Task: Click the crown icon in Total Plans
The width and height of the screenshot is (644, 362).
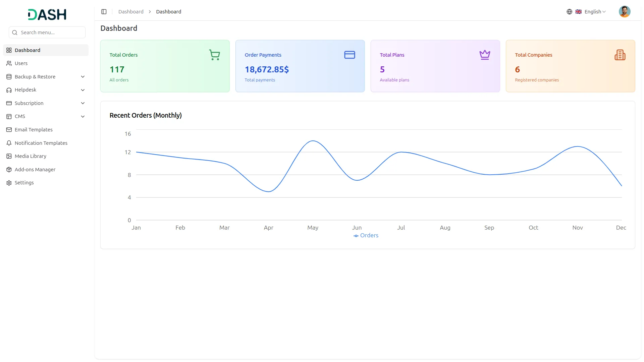Action: point(485,55)
